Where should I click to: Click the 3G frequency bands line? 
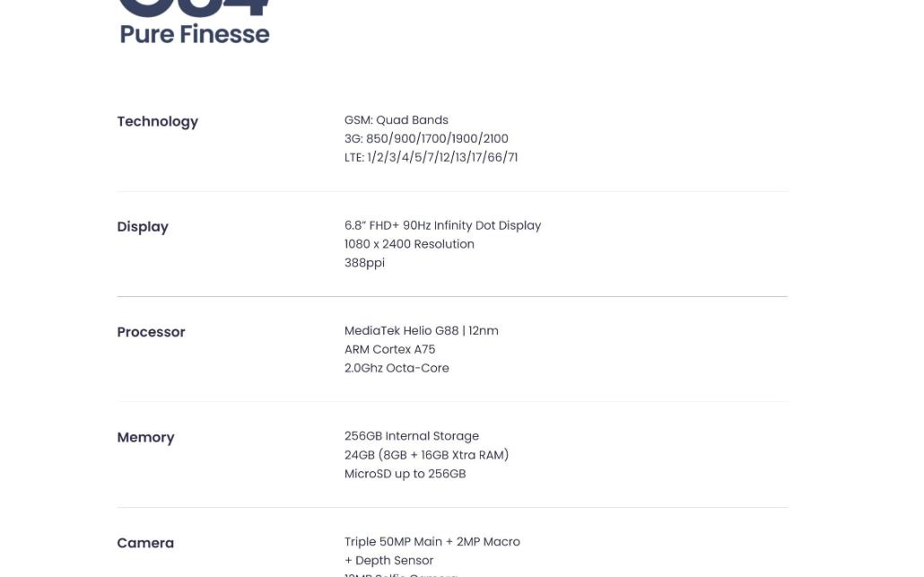tap(426, 138)
